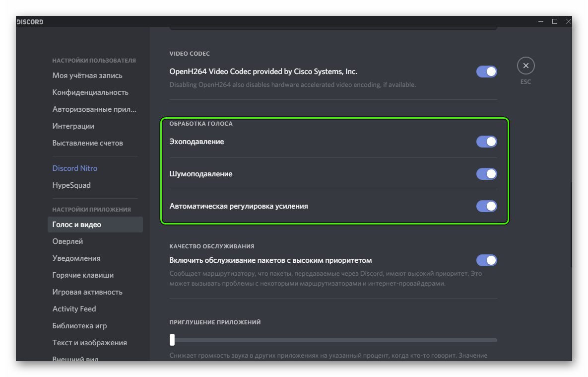Toggle Автоматическая регулировка усиления switch

[x=486, y=206]
